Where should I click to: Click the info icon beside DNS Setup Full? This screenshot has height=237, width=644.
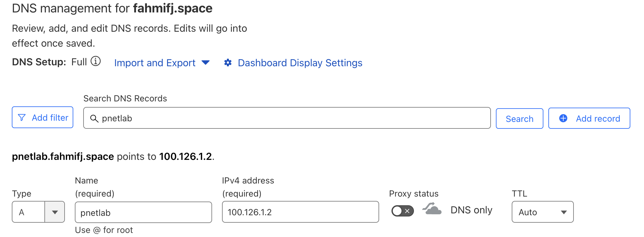96,61
